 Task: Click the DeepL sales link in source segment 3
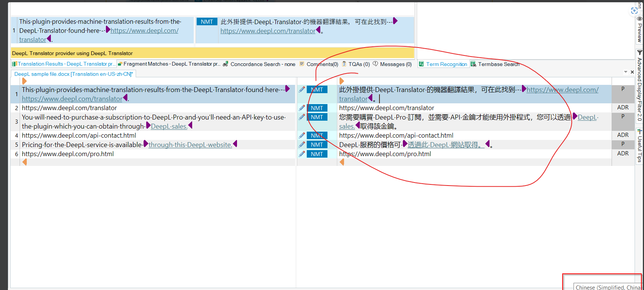coord(169,126)
